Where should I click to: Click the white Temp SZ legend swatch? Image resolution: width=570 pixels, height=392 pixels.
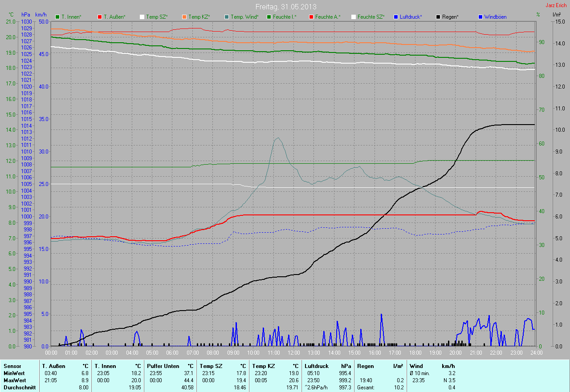[x=142, y=17]
